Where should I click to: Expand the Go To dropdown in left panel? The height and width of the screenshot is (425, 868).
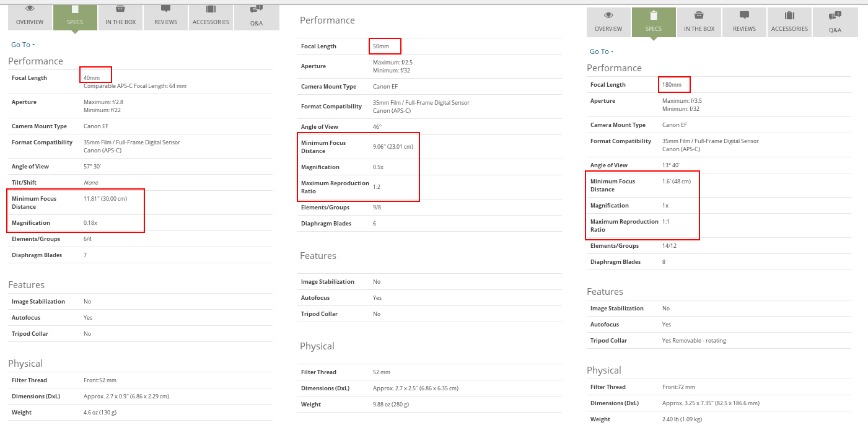pos(23,45)
